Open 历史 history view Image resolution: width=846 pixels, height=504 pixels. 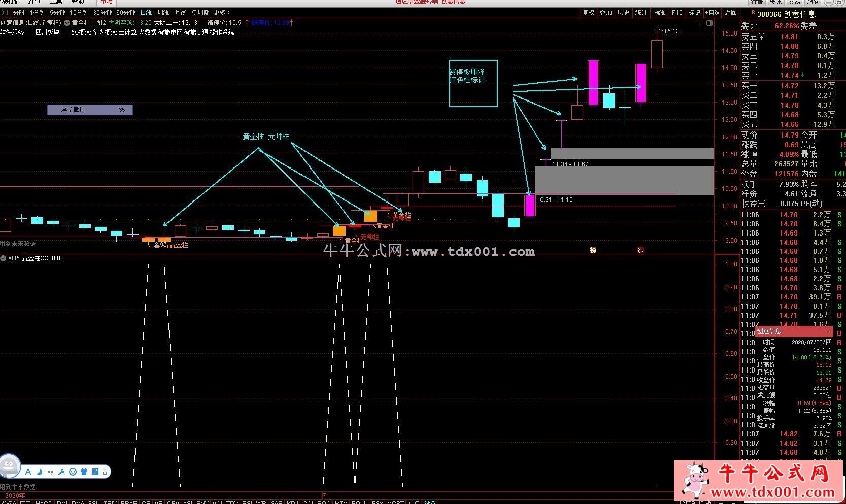point(624,13)
